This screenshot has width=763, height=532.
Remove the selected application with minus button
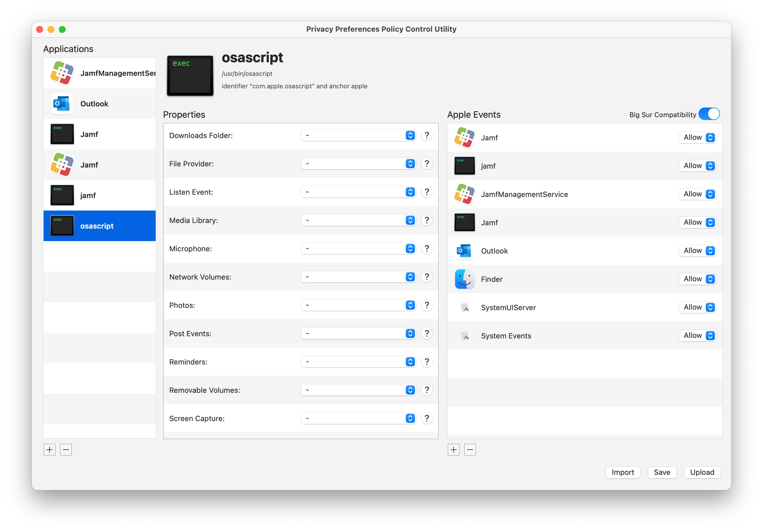pyautogui.click(x=66, y=450)
